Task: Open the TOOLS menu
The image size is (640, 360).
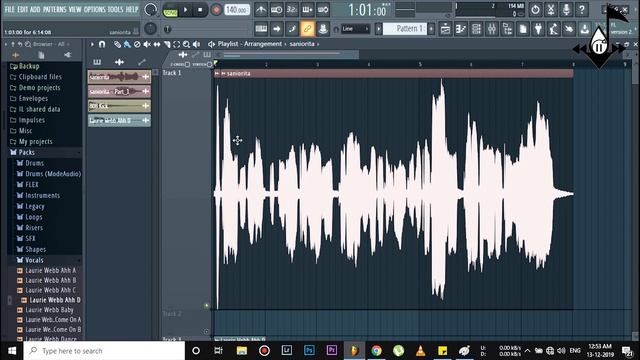Action: (x=116, y=9)
